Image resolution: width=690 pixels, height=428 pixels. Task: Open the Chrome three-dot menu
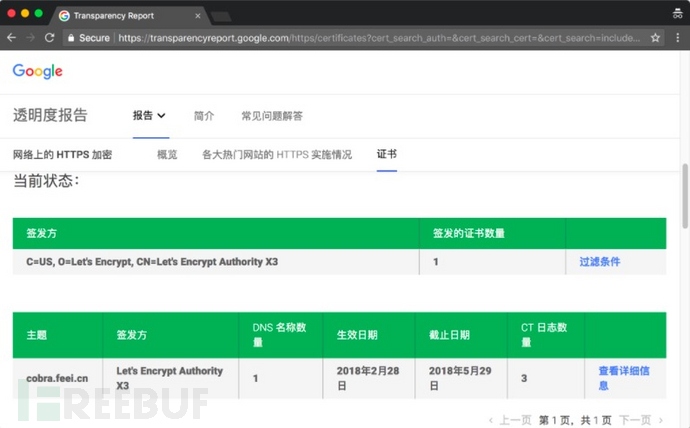point(678,38)
